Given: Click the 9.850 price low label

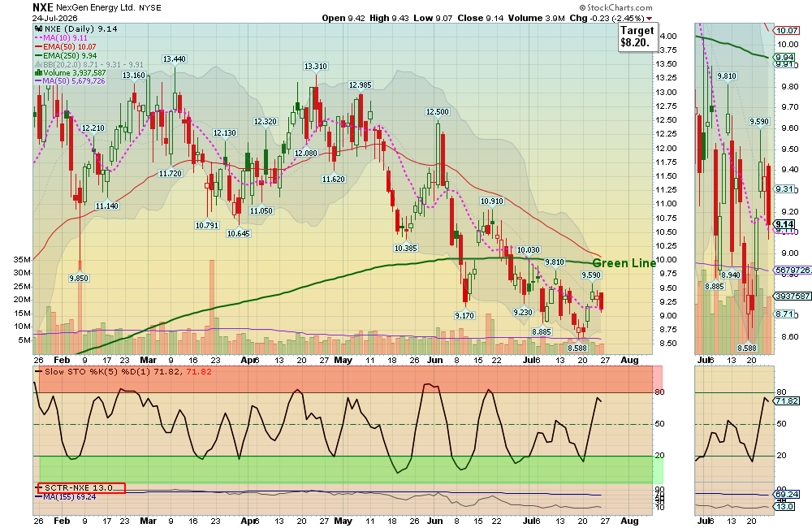Looking at the screenshot, I should (x=79, y=279).
